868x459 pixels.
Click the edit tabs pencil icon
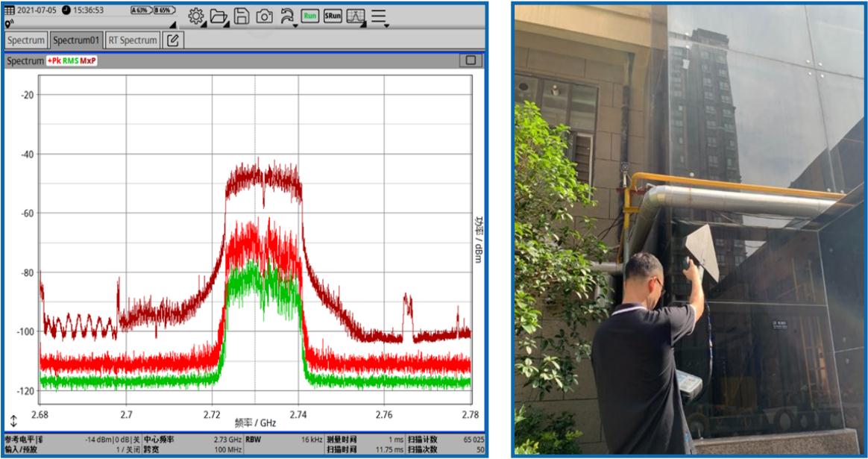click(173, 40)
